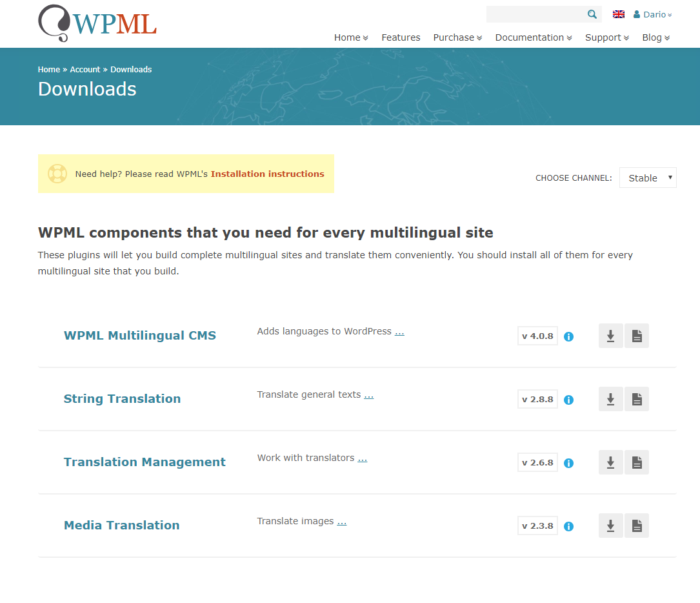Go to Account breadcrumb link

(x=85, y=69)
